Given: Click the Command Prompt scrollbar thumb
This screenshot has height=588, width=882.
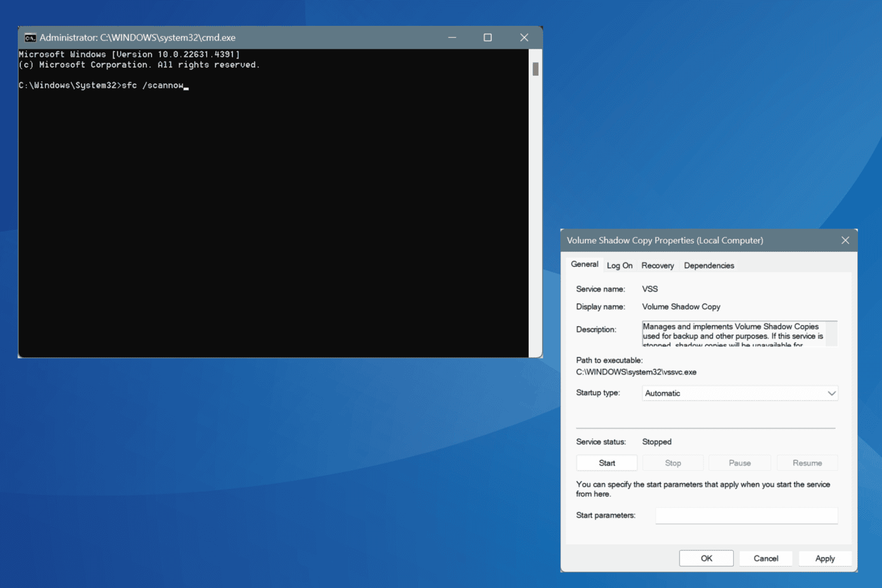Looking at the screenshot, I should (535, 69).
